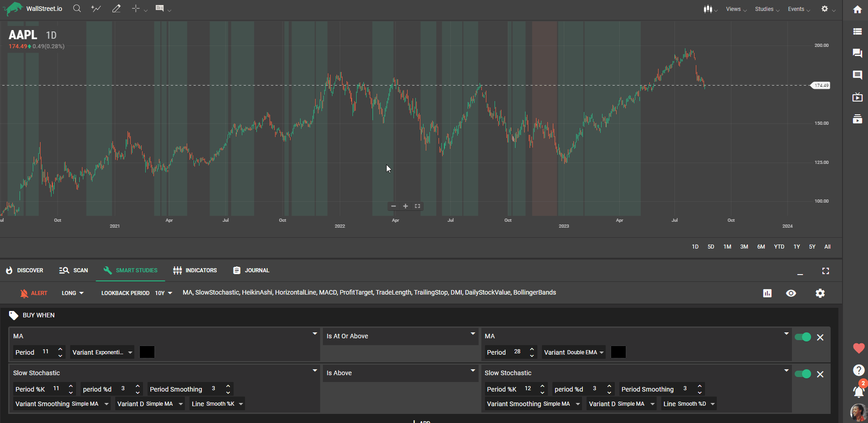This screenshot has width=868, height=423.
Task: Toggle the MA condition switch off
Action: pyautogui.click(x=802, y=337)
